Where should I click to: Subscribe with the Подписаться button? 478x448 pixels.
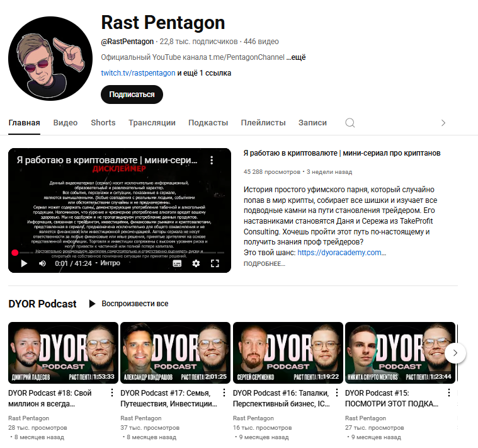(132, 95)
